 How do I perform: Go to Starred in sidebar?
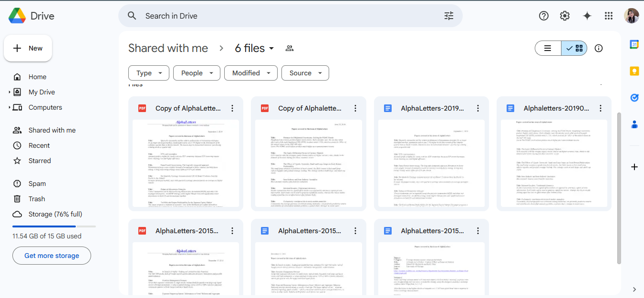coord(40,161)
